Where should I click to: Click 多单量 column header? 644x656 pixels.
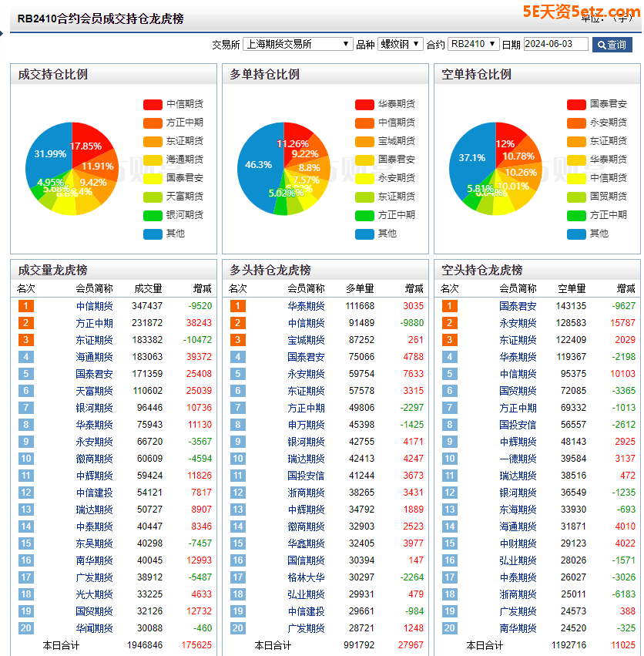tap(360, 288)
